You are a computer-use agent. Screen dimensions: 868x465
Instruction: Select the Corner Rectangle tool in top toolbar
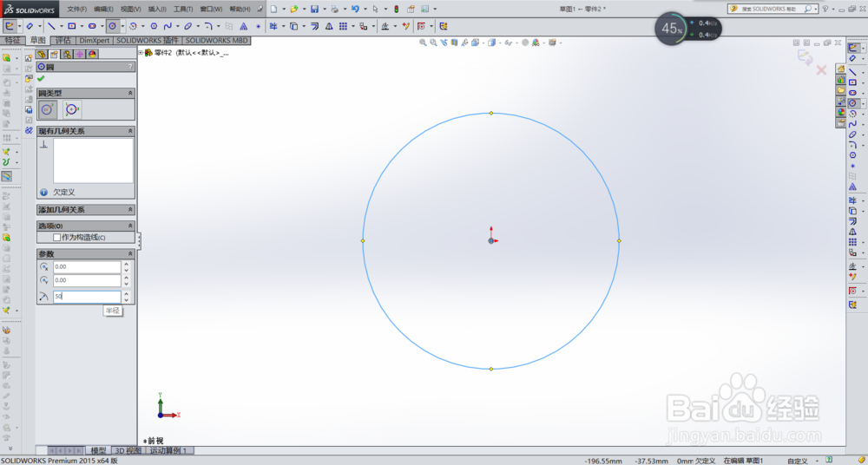click(72, 26)
